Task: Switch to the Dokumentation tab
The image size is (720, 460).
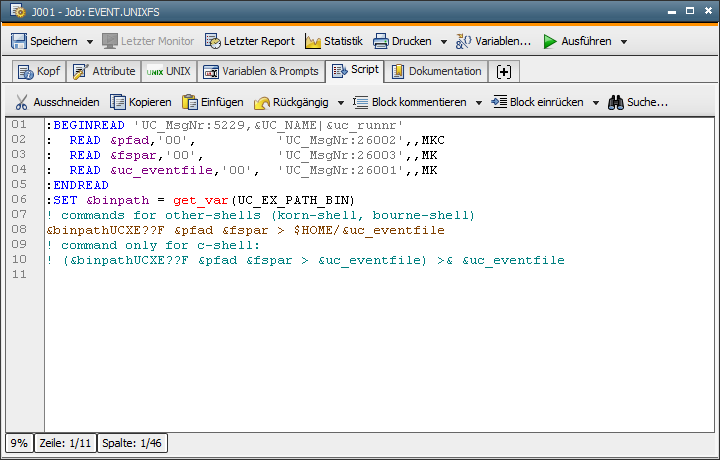Action: pyautogui.click(x=436, y=72)
